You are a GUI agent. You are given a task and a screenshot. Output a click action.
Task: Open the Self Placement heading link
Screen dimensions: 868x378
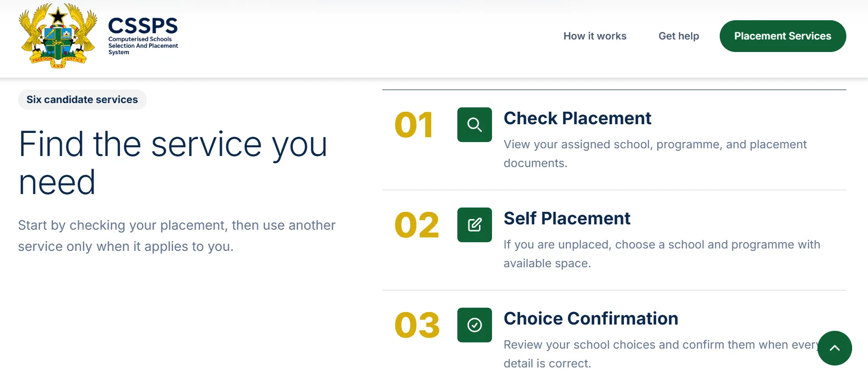tap(567, 219)
